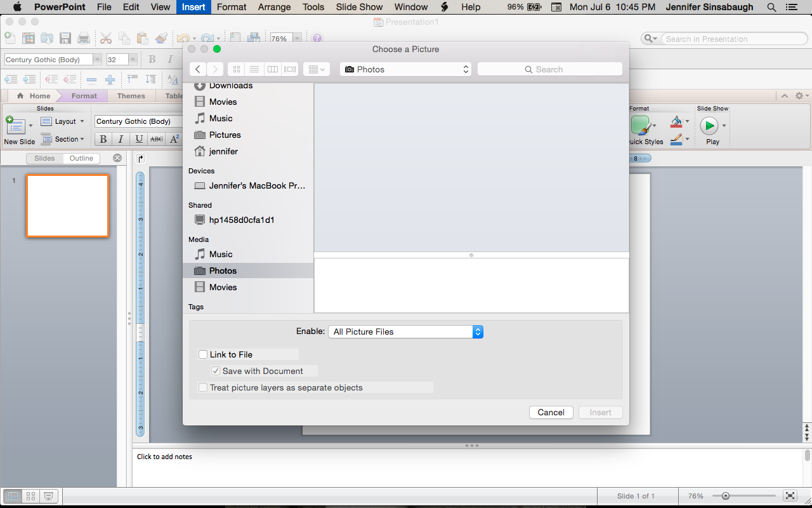Click the Save floppy disk icon
The image size is (812, 508).
(65, 38)
